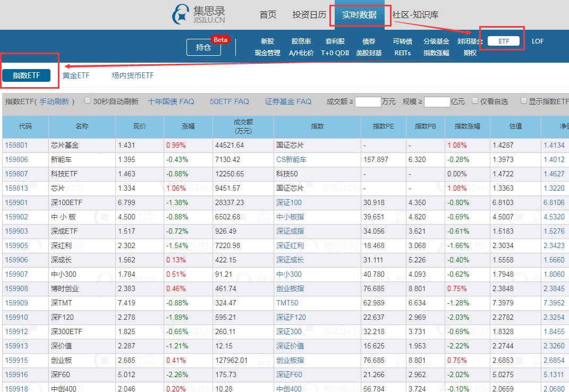Image resolution: width=569 pixels, height=392 pixels.
Task: Click the 规模 filter input field
Action: [437, 101]
